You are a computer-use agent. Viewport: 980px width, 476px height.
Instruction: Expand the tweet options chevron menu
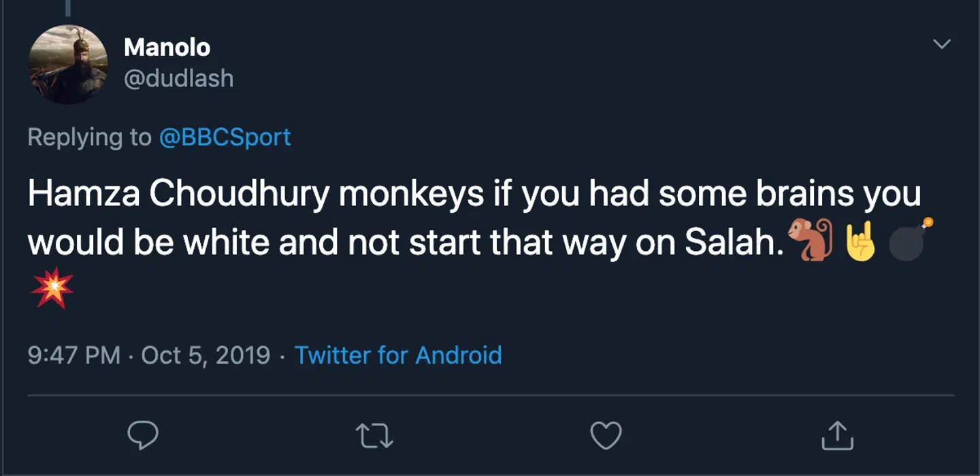(x=942, y=44)
